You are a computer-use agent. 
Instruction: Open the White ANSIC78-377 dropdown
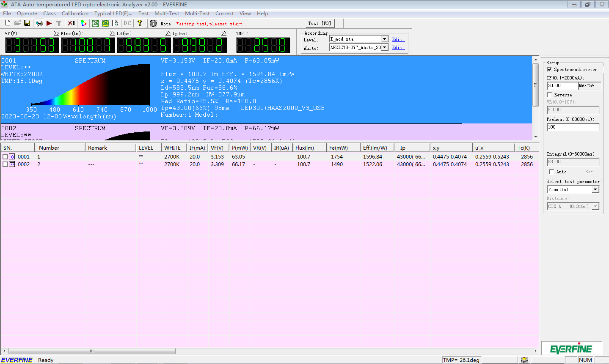point(384,47)
